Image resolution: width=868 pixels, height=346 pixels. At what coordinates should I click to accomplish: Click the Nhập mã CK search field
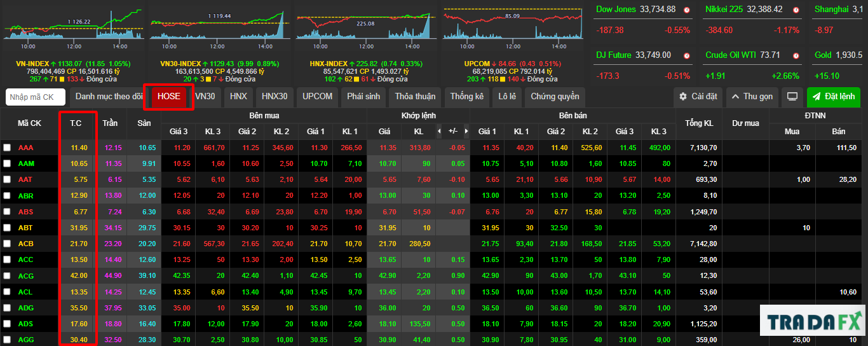point(36,97)
